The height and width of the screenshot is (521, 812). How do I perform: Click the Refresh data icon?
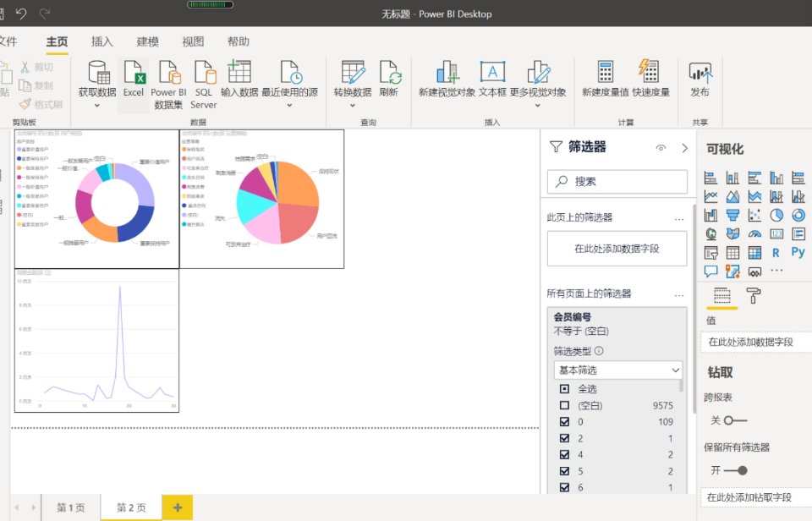coord(391,72)
